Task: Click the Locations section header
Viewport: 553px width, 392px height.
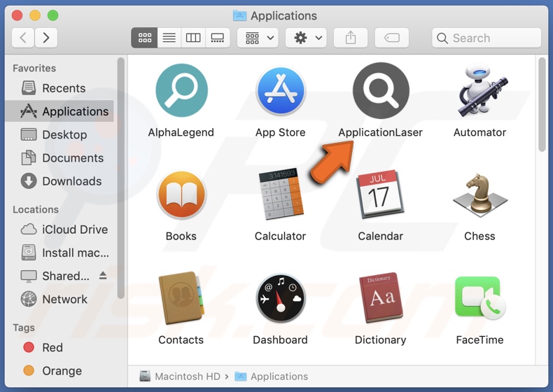Action: point(36,209)
